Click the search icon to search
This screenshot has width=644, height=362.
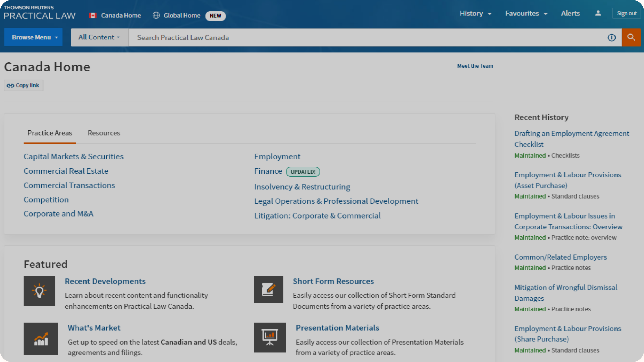pos(631,37)
